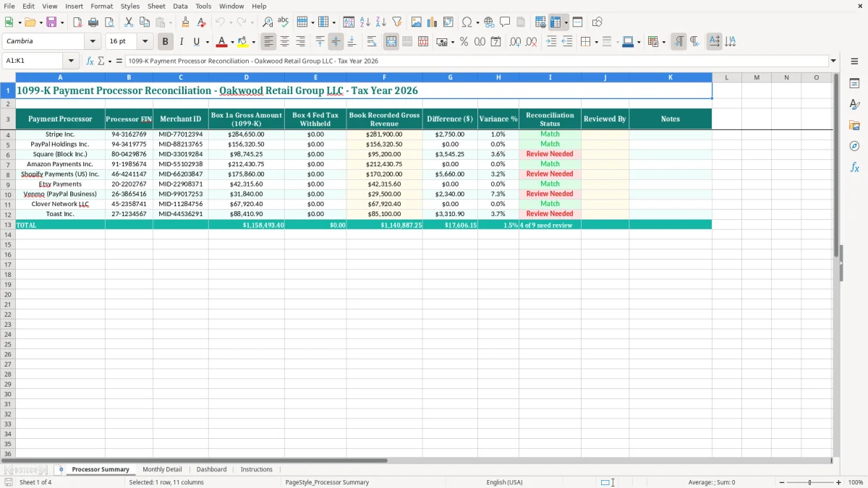Click the Copy icon in the toolbar

[x=145, y=22]
